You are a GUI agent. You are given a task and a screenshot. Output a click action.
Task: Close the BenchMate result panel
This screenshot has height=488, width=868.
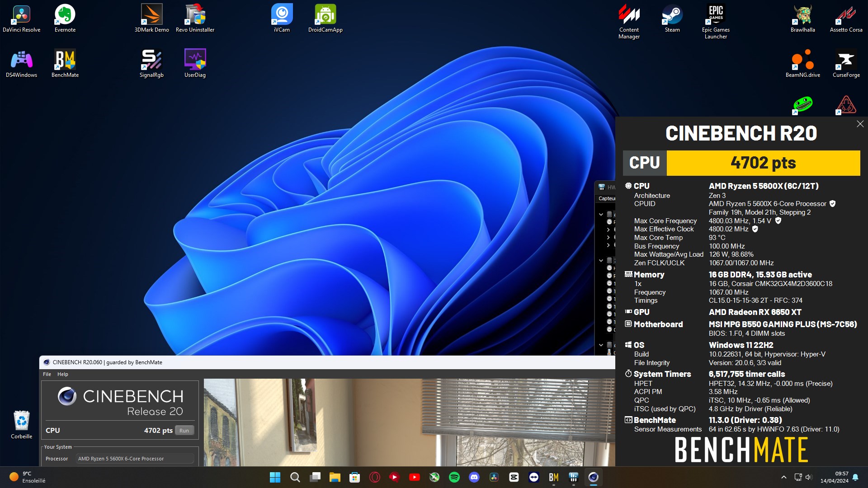[860, 124]
